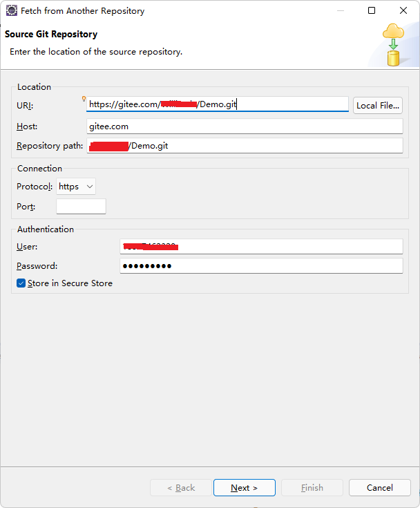This screenshot has height=508, width=420.
Task: Click the Eclipse icon in title bar
Action: point(12,10)
